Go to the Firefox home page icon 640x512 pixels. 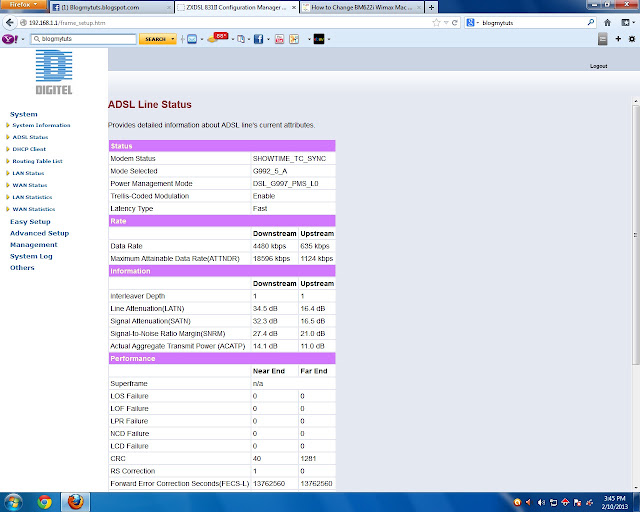coord(607,22)
